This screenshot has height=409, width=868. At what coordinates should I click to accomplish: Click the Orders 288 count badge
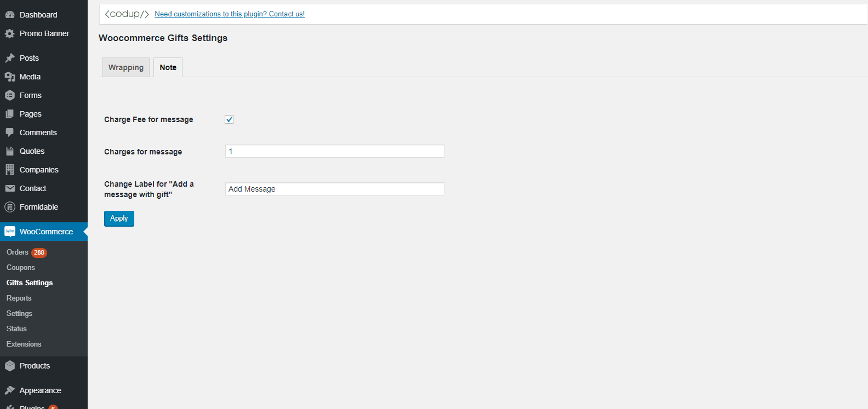point(39,252)
